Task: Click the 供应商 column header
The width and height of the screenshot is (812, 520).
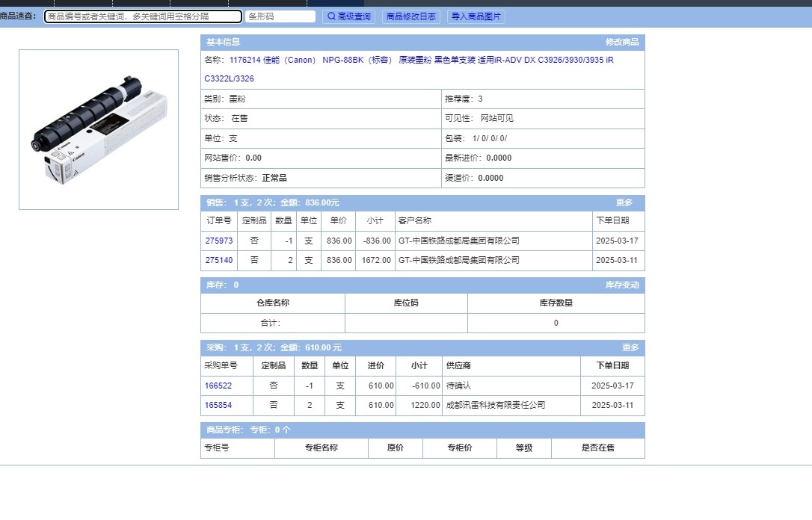Action: (x=458, y=365)
